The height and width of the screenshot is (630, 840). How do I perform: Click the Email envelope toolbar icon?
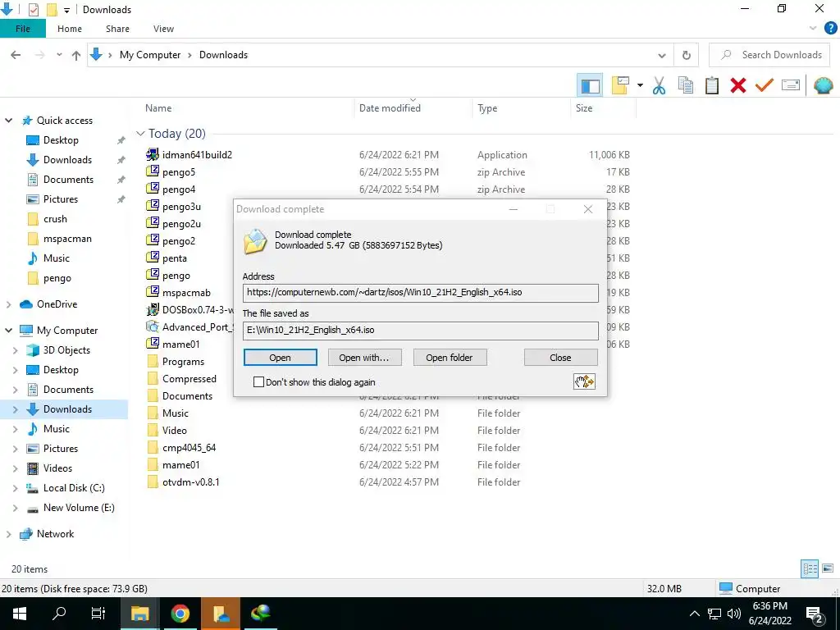click(791, 85)
